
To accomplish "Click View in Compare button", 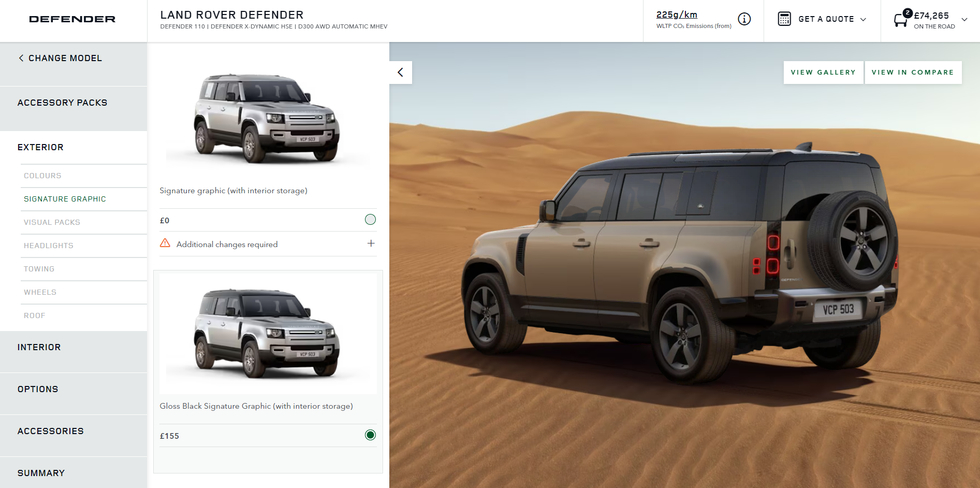I will click(913, 73).
